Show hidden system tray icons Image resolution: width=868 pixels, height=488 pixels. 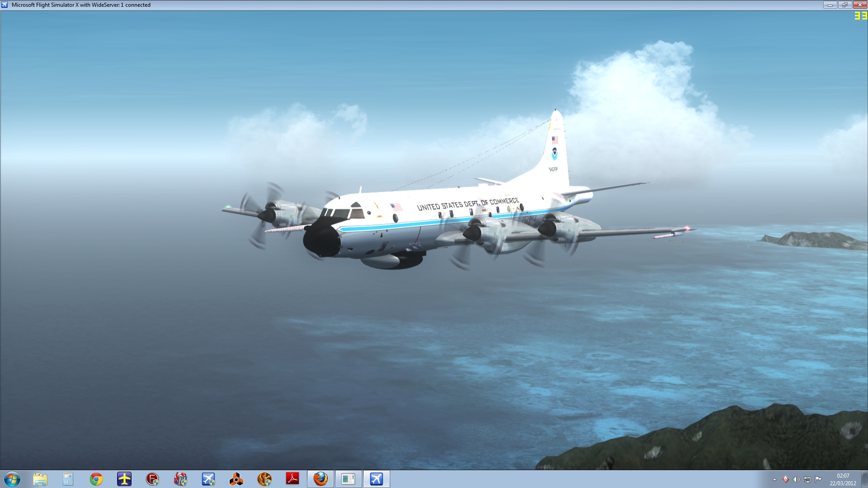(774, 479)
